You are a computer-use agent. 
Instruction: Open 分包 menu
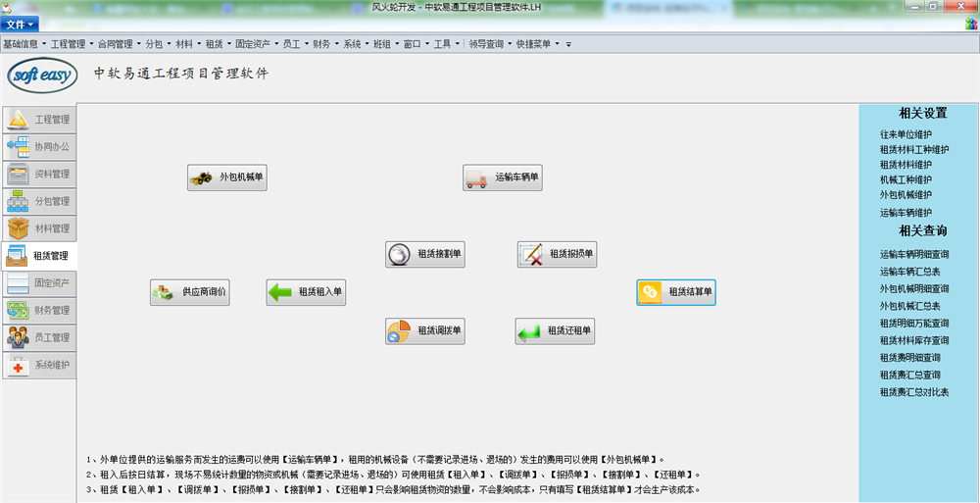158,44
